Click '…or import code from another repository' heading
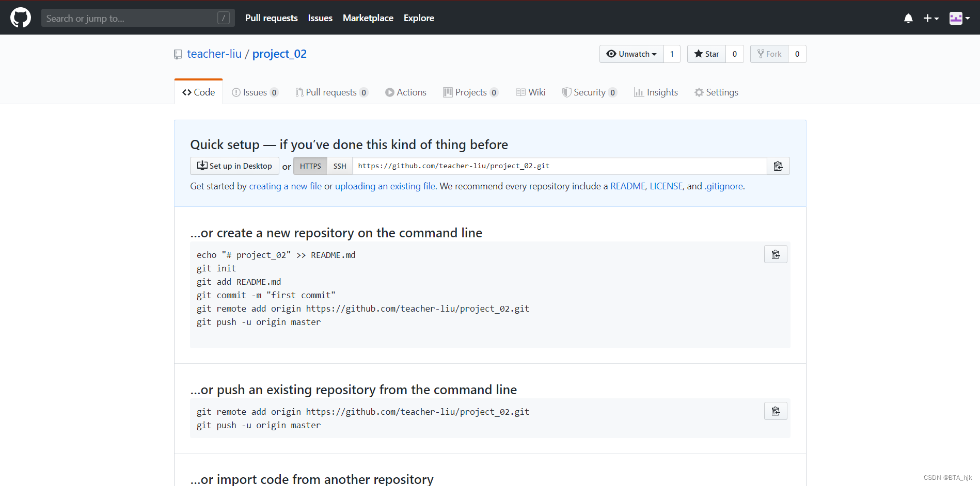980x486 pixels. pos(312,479)
